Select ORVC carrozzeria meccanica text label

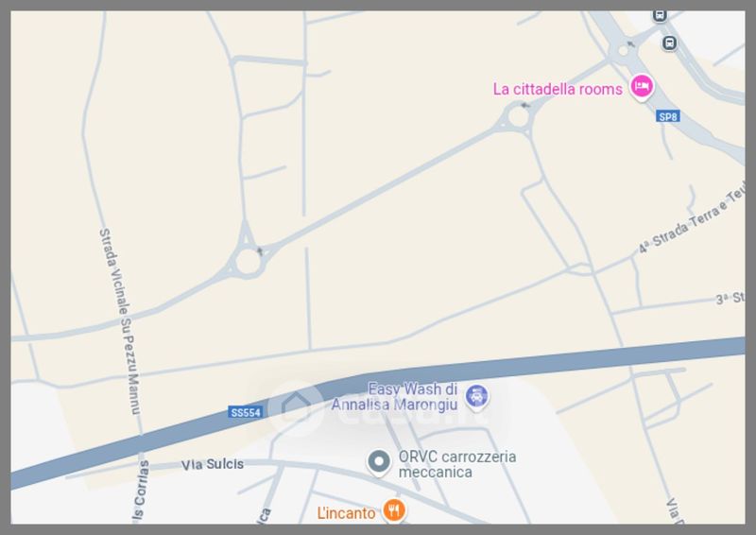pos(457,464)
